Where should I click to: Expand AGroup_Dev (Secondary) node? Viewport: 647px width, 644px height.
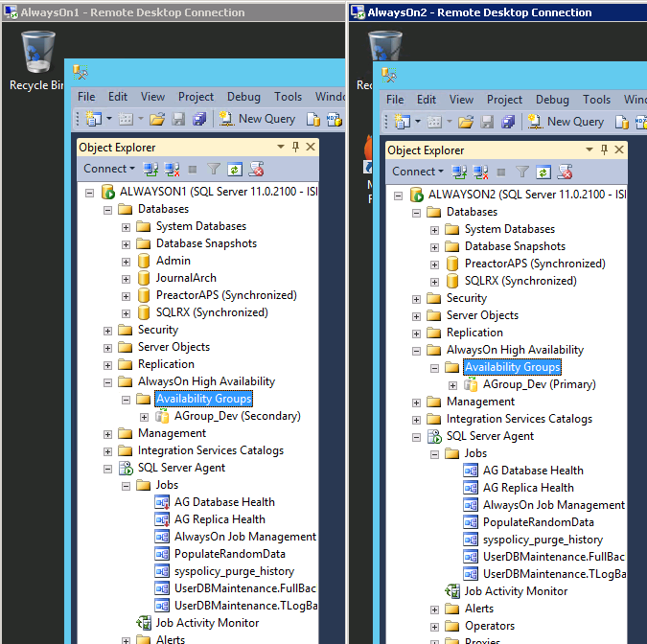point(144,417)
